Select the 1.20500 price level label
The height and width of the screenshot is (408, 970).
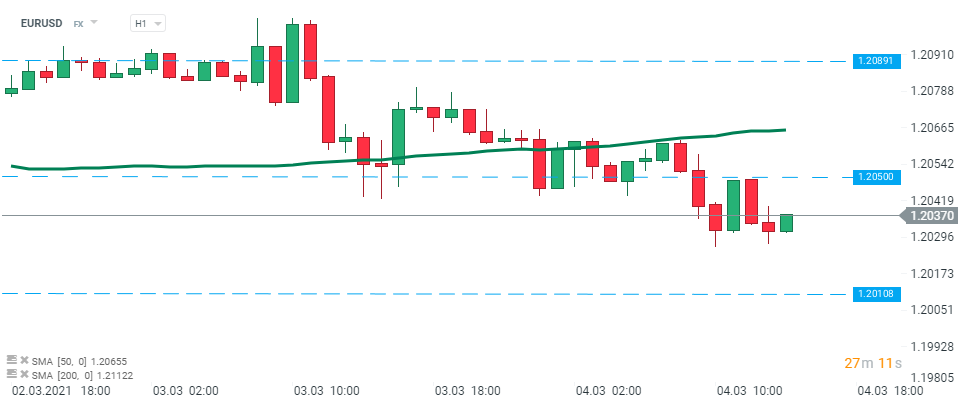coord(879,177)
